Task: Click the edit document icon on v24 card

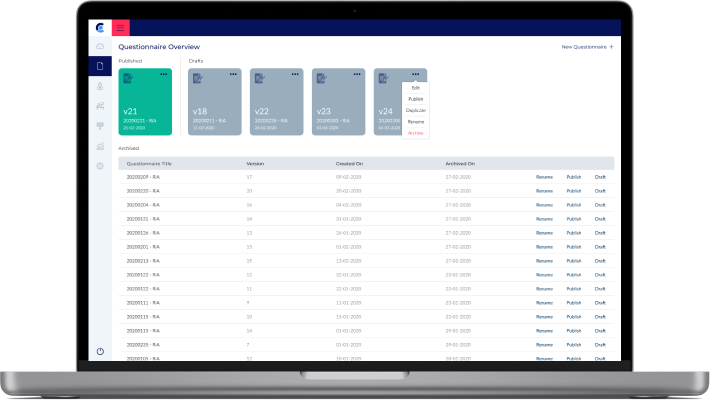Action: tap(384, 78)
